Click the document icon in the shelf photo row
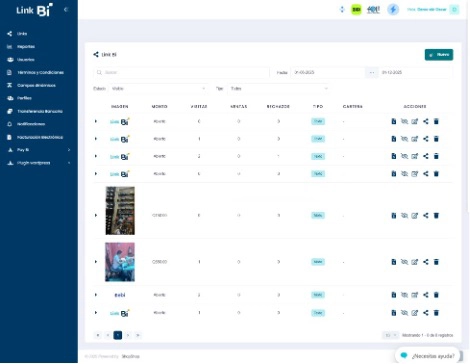The height and width of the screenshot is (364, 470). pyautogui.click(x=394, y=215)
